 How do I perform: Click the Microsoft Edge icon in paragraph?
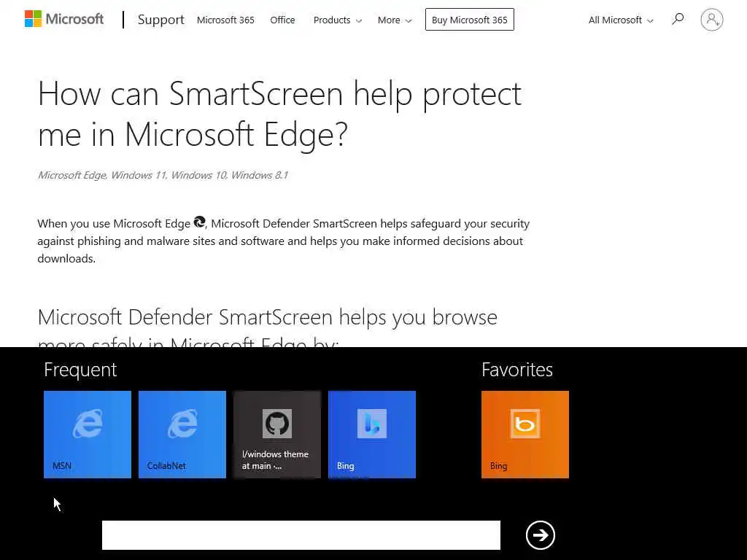coord(199,222)
